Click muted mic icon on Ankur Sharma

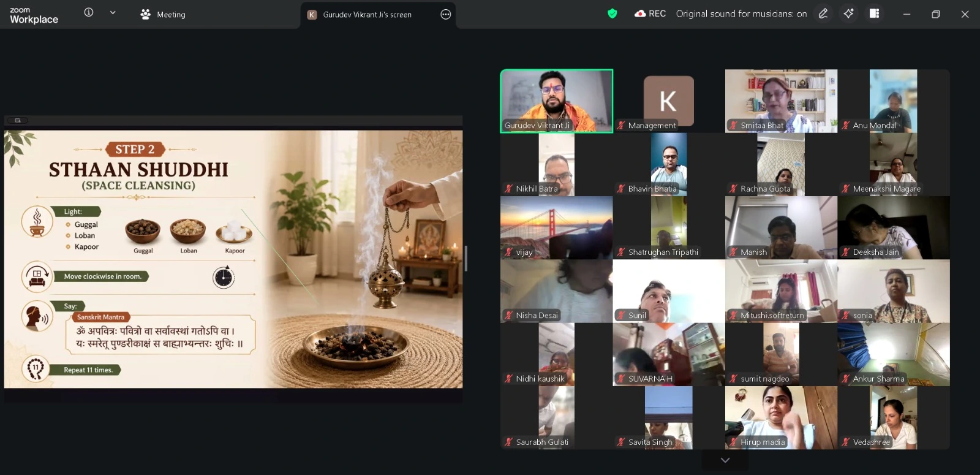coord(846,379)
